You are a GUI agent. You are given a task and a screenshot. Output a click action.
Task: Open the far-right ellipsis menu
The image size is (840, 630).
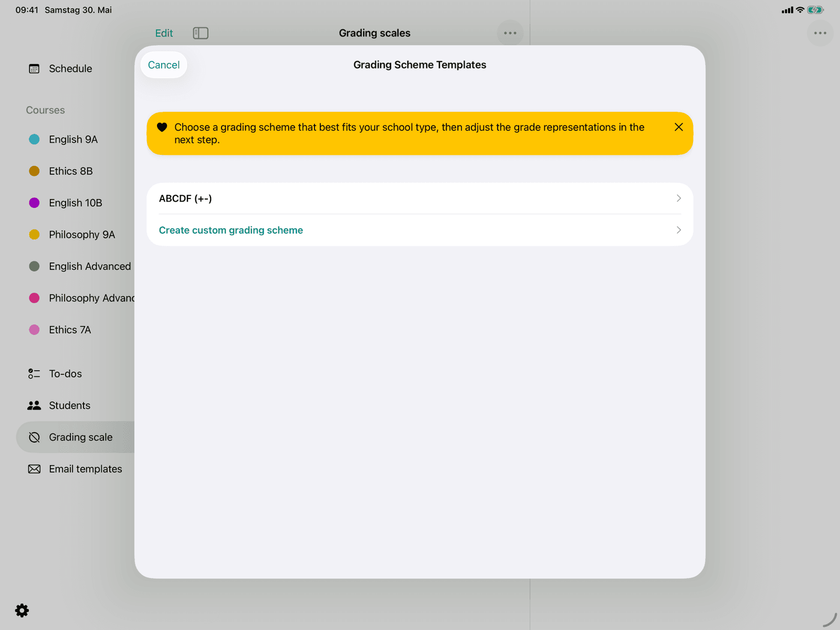(x=820, y=33)
